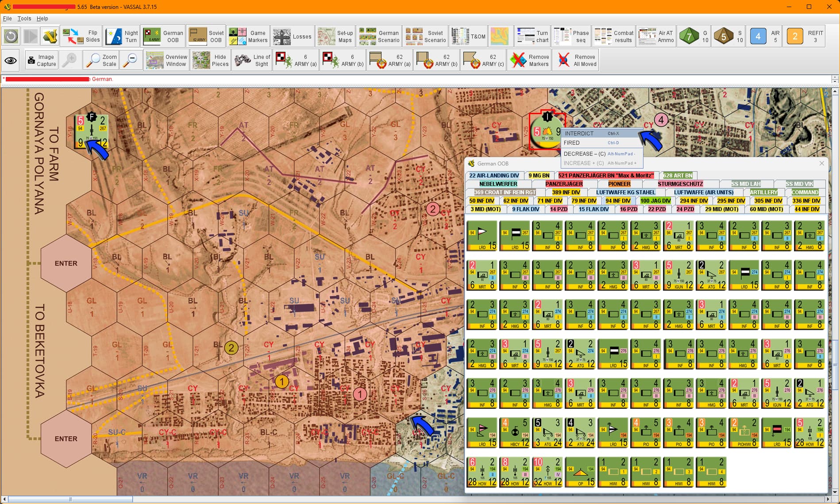
Task: Open the Tools menu
Action: (x=24, y=19)
